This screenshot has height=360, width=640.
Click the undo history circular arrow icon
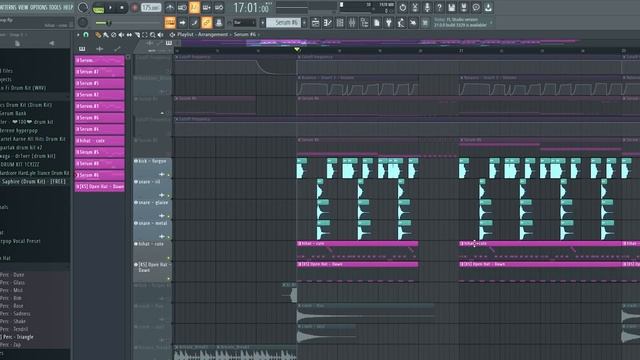pyautogui.click(x=402, y=7)
